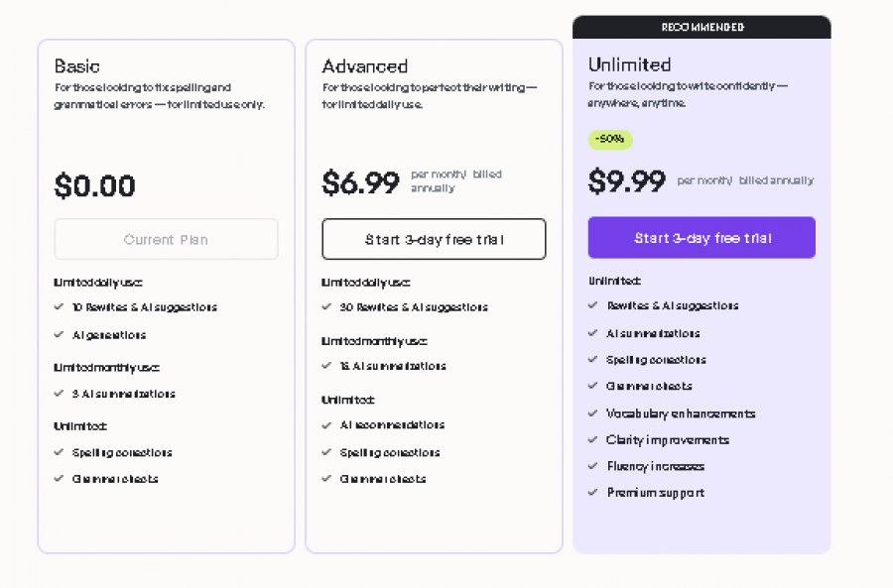This screenshot has width=893, height=588.
Task: Select the checkmark next to 30 Rewrites & AI suggestions
Action: tap(327, 307)
